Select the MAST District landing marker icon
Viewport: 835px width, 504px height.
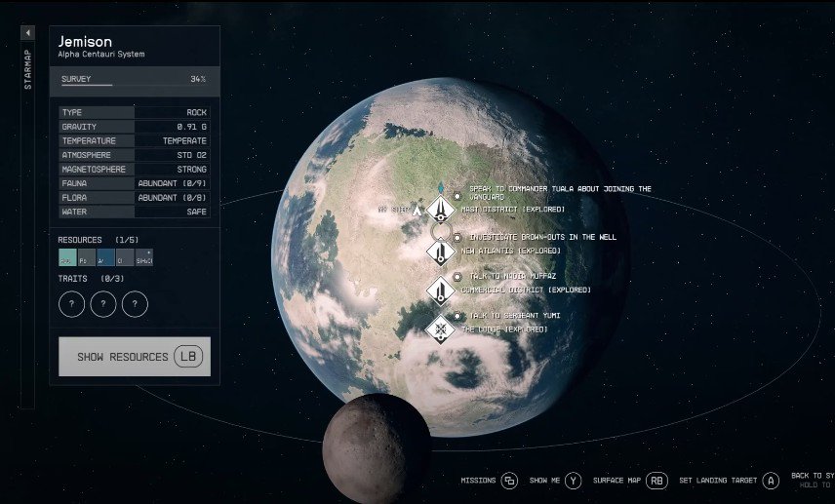point(441,210)
